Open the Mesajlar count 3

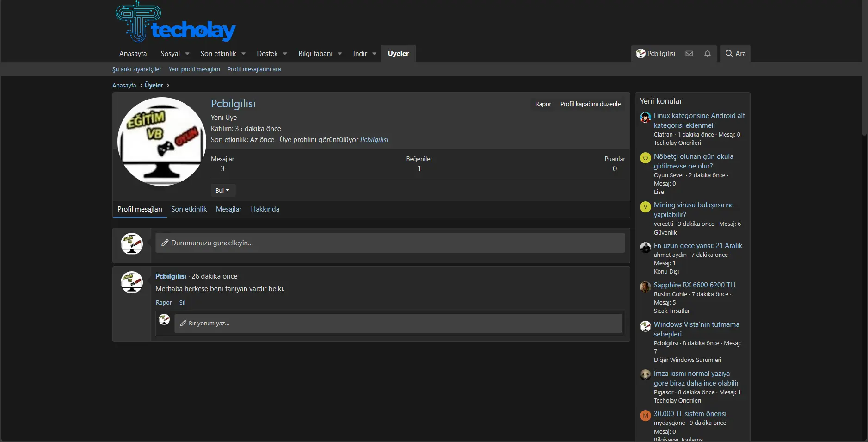point(222,168)
